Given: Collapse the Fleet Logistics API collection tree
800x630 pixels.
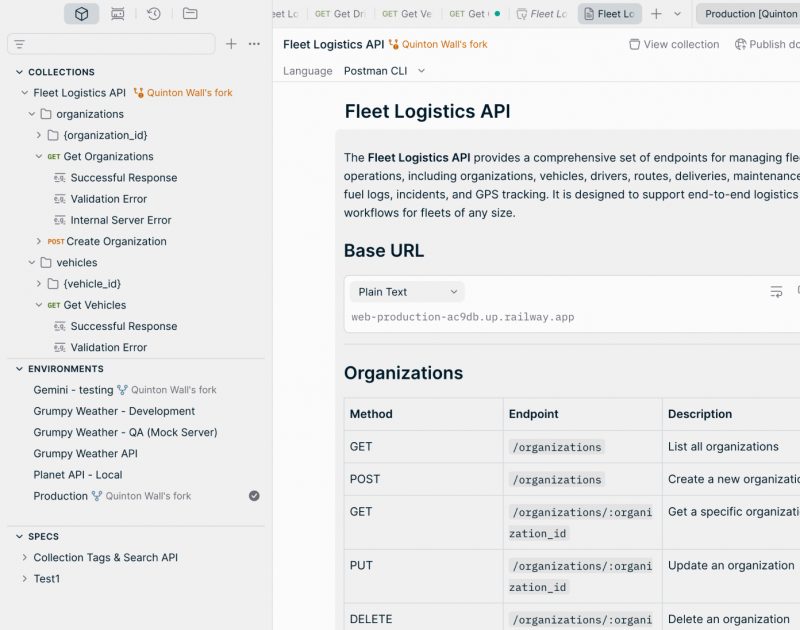Looking at the screenshot, I should [x=24, y=92].
